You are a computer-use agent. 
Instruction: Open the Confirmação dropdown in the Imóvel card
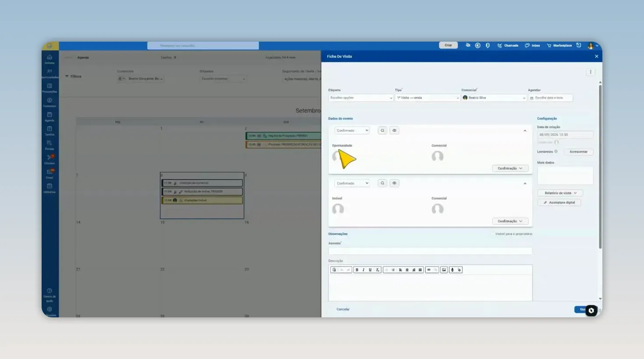pos(510,221)
